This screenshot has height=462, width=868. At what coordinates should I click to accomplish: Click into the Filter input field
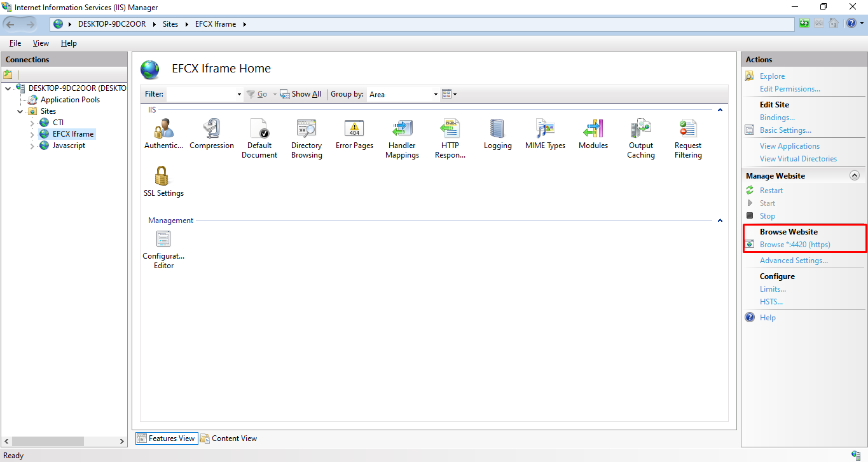(x=201, y=94)
